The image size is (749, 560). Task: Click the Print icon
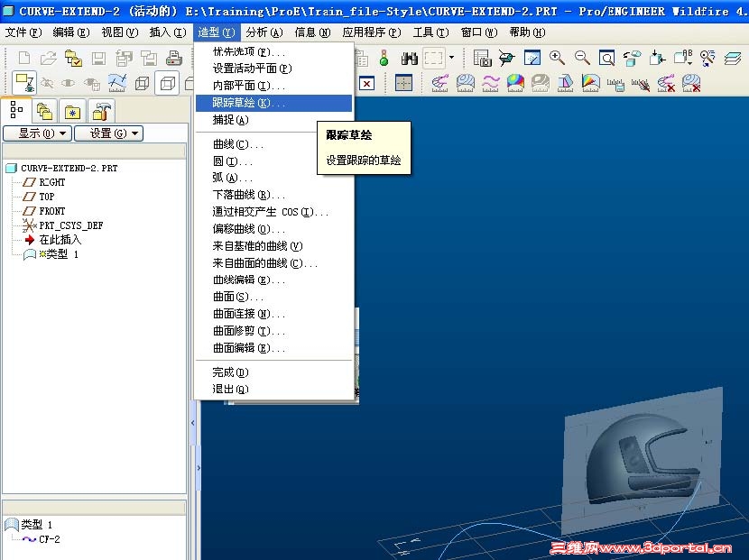pos(173,59)
